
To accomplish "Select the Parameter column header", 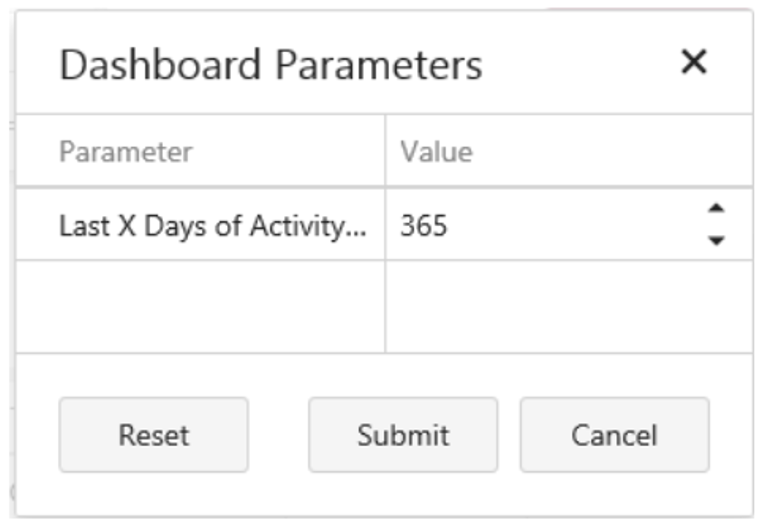I will 126,152.
